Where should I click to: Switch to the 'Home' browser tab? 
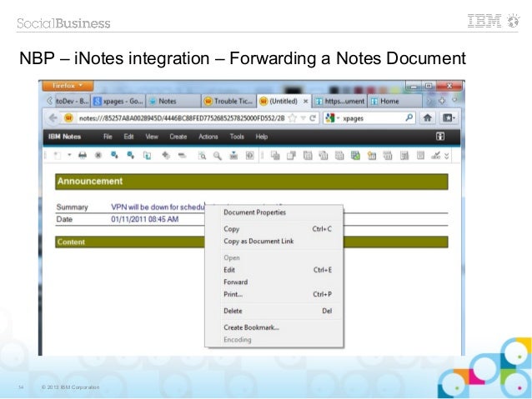point(395,101)
